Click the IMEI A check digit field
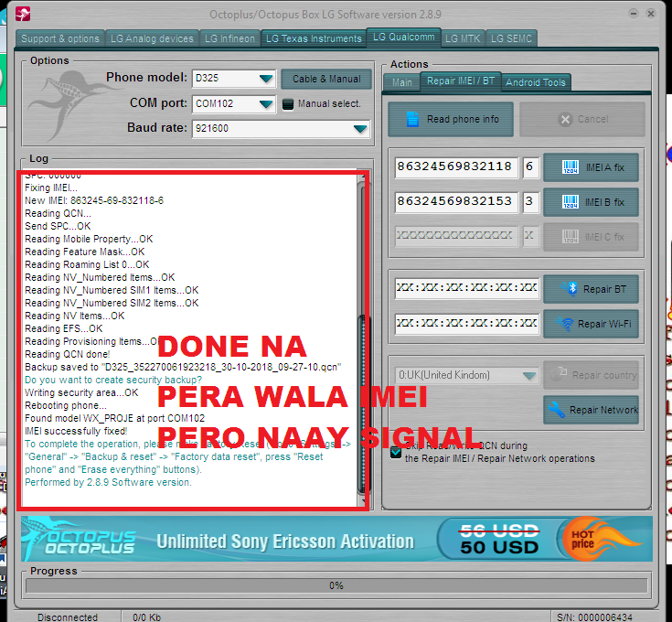The height and width of the screenshot is (622, 672). click(x=530, y=166)
